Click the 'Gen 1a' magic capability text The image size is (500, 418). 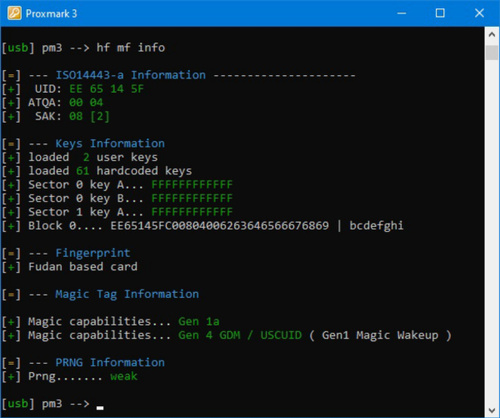(x=199, y=321)
